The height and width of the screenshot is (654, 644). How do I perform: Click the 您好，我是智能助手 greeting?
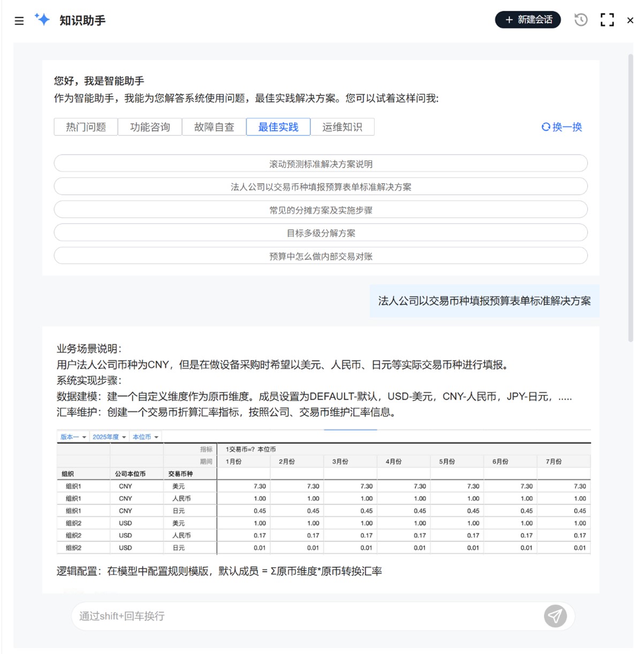click(99, 81)
